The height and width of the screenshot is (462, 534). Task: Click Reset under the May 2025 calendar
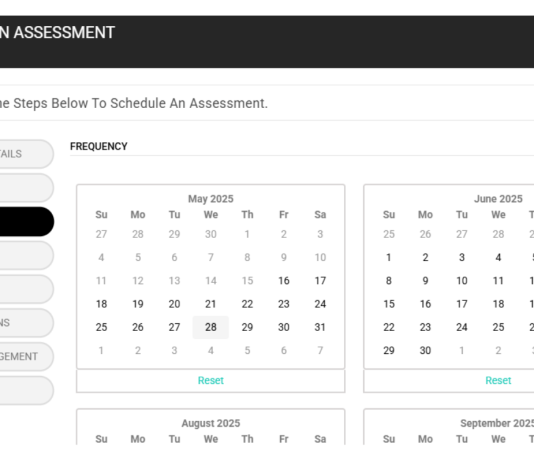(x=210, y=380)
